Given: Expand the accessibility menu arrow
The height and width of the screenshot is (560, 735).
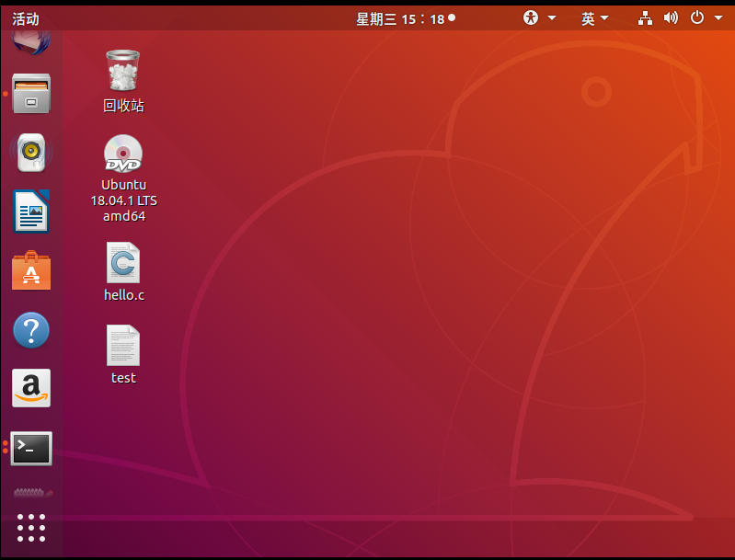Looking at the screenshot, I should (x=552, y=18).
